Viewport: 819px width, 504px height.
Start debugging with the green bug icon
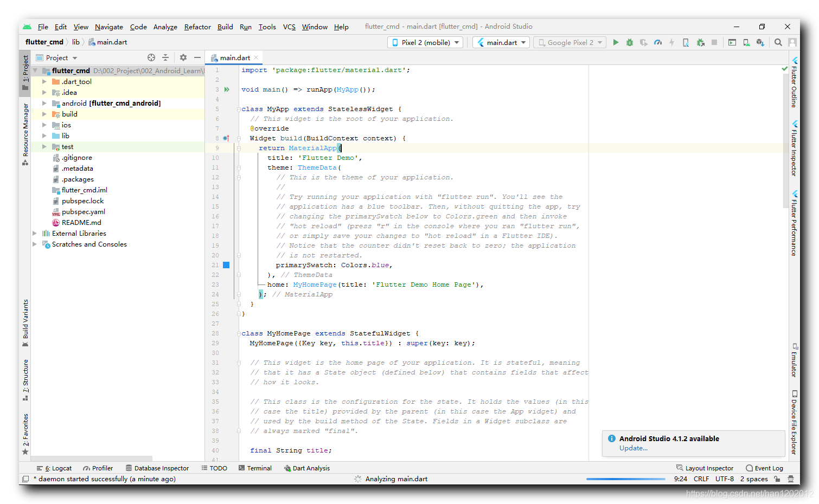tap(630, 42)
